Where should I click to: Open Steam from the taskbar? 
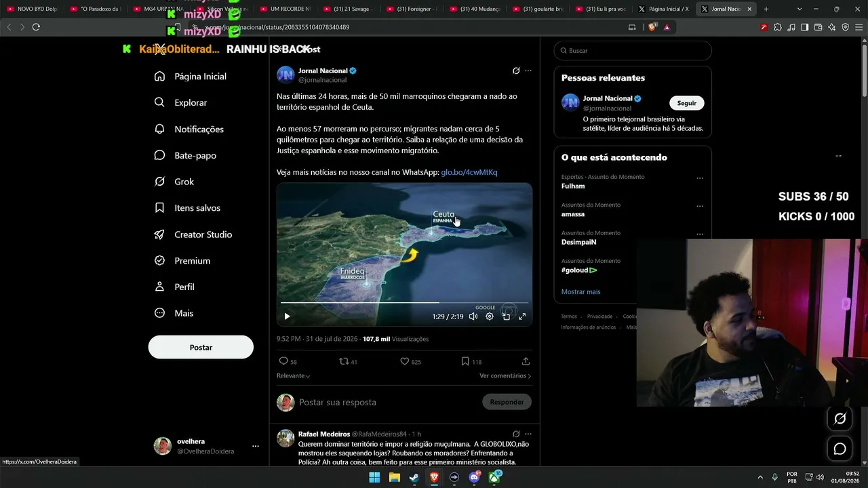click(x=414, y=477)
